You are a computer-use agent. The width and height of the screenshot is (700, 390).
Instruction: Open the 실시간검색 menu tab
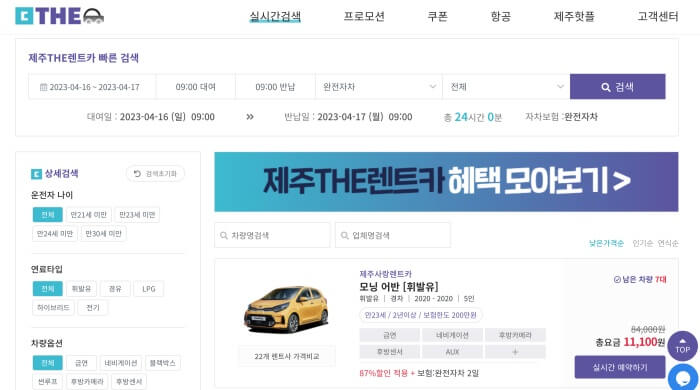coord(275,17)
